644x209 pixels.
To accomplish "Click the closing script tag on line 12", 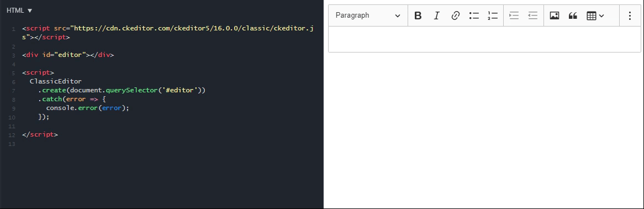I will point(40,134).
